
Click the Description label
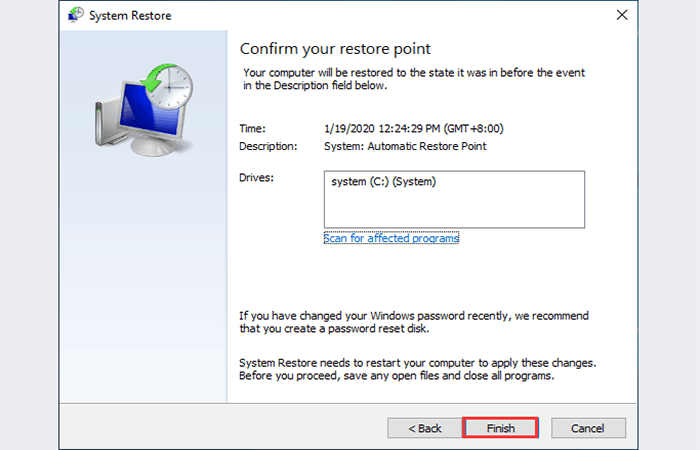tap(269, 146)
